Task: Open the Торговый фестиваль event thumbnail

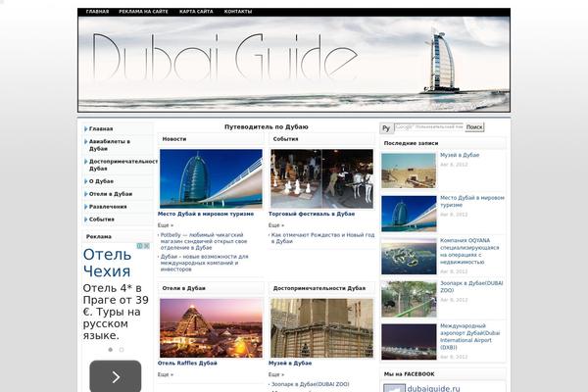Action: (322, 178)
